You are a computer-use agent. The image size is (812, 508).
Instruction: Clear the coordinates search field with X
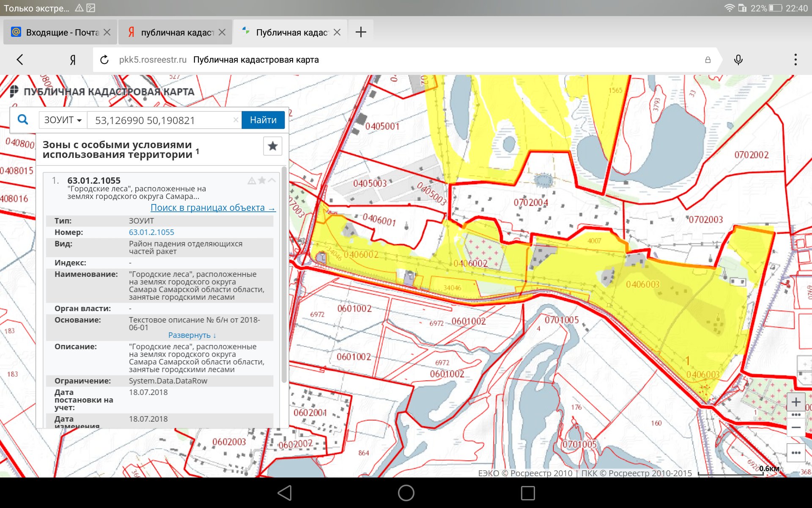point(236,120)
